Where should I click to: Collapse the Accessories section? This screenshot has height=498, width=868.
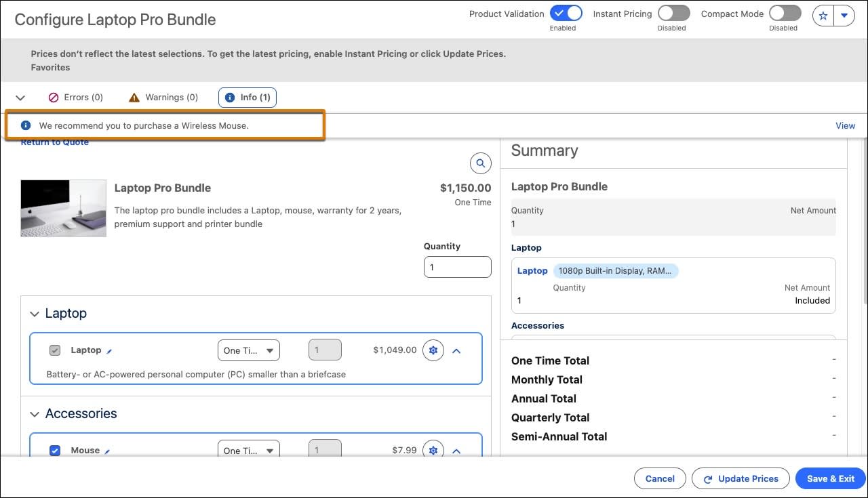pyautogui.click(x=35, y=414)
